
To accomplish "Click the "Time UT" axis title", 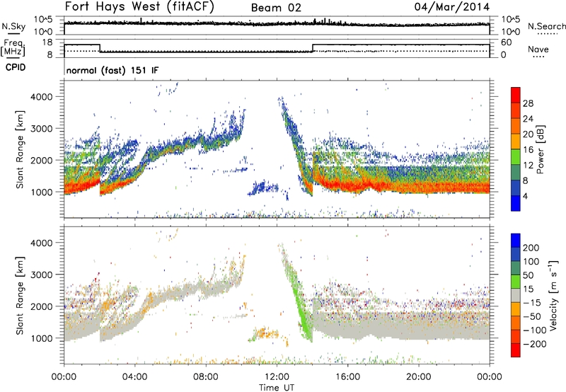I will pos(277,388).
